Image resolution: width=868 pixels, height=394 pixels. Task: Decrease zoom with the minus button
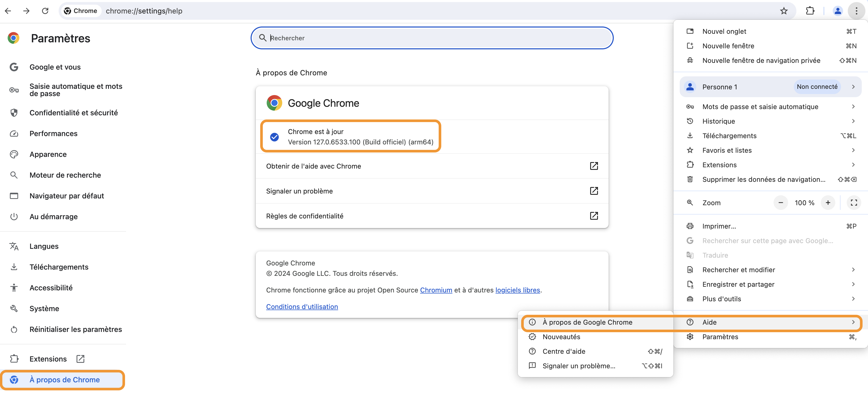pyautogui.click(x=780, y=203)
